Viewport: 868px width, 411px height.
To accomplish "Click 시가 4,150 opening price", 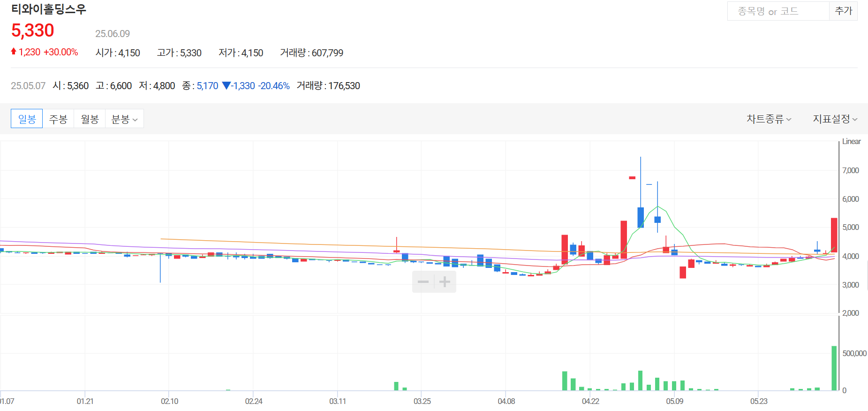I will coord(118,53).
